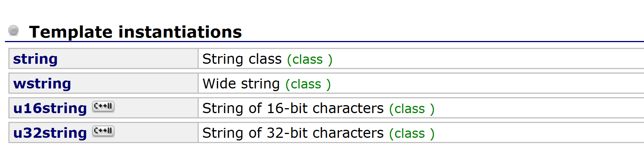Click the Template instantiations heading
Viewport: 644px width, 156px height.
click(136, 32)
